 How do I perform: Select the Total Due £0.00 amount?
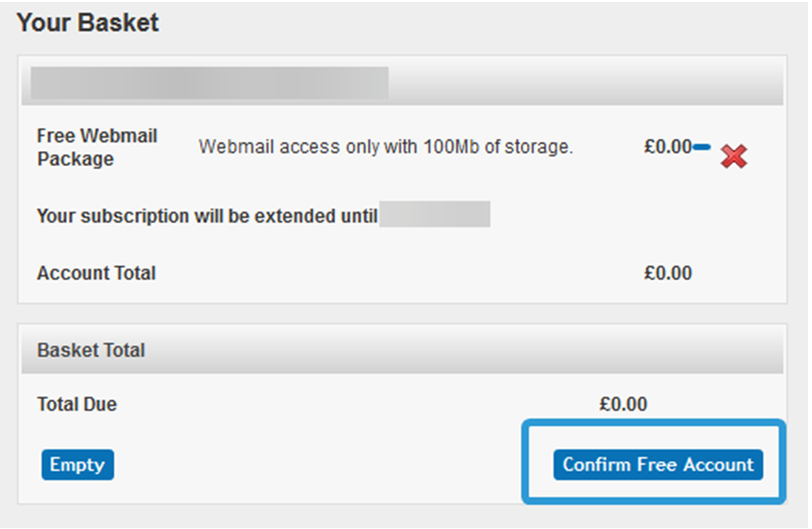click(623, 404)
